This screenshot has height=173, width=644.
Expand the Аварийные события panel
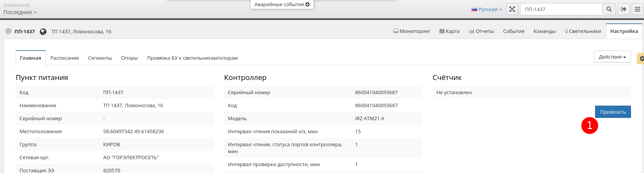click(282, 5)
